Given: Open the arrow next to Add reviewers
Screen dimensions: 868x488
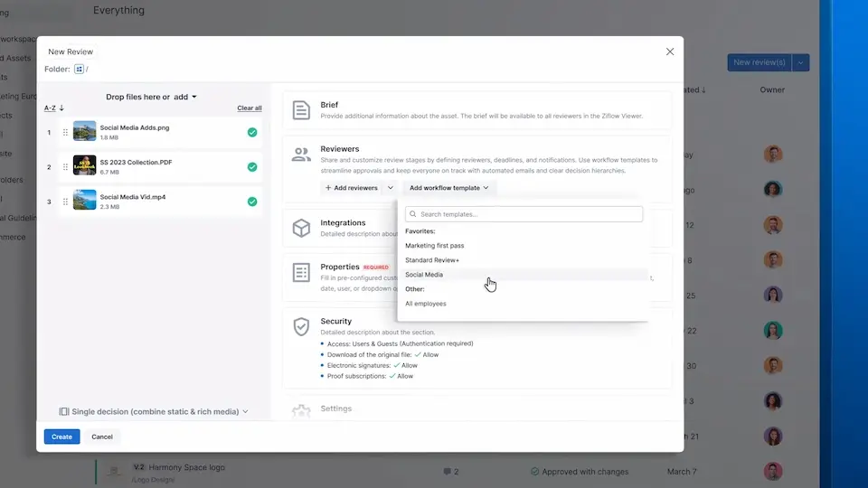Looking at the screenshot, I should tap(391, 188).
